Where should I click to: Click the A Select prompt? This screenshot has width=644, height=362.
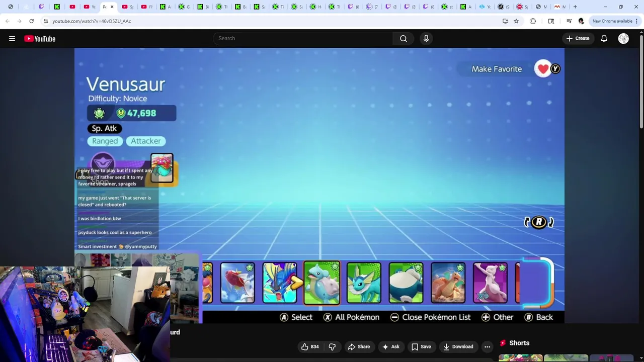tap(296, 317)
